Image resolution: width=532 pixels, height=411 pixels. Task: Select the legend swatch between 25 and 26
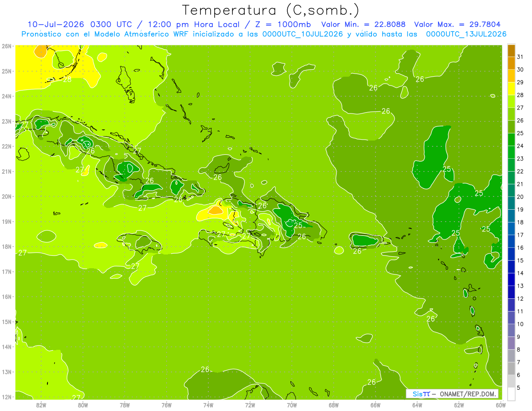(x=511, y=127)
